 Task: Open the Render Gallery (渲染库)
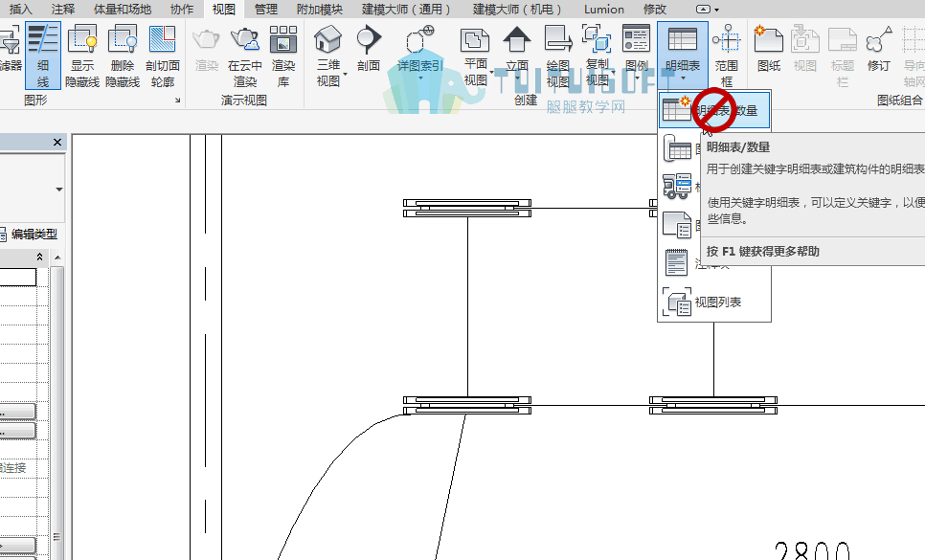pos(283,56)
